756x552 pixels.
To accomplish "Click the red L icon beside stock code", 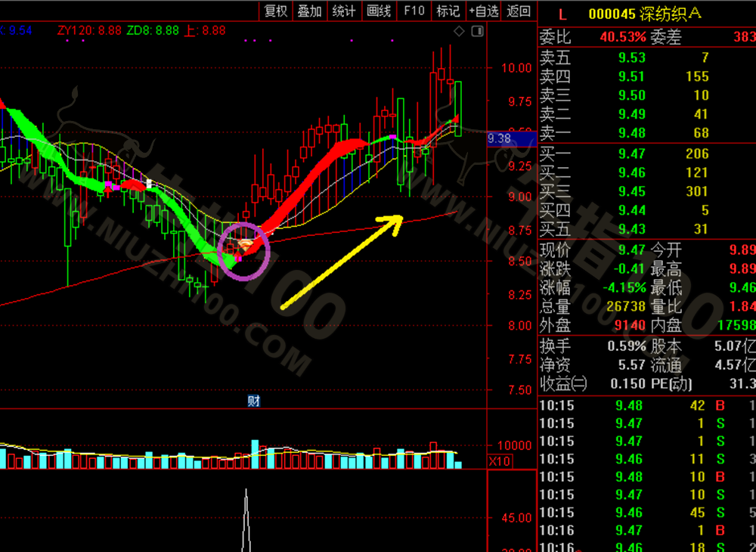I will coord(562,14).
